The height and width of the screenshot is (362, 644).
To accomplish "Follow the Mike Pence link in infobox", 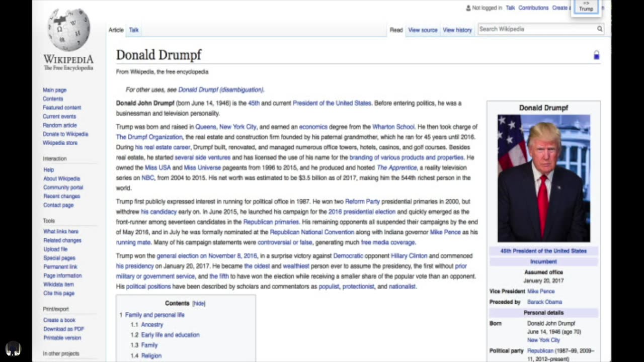I will point(541,292).
